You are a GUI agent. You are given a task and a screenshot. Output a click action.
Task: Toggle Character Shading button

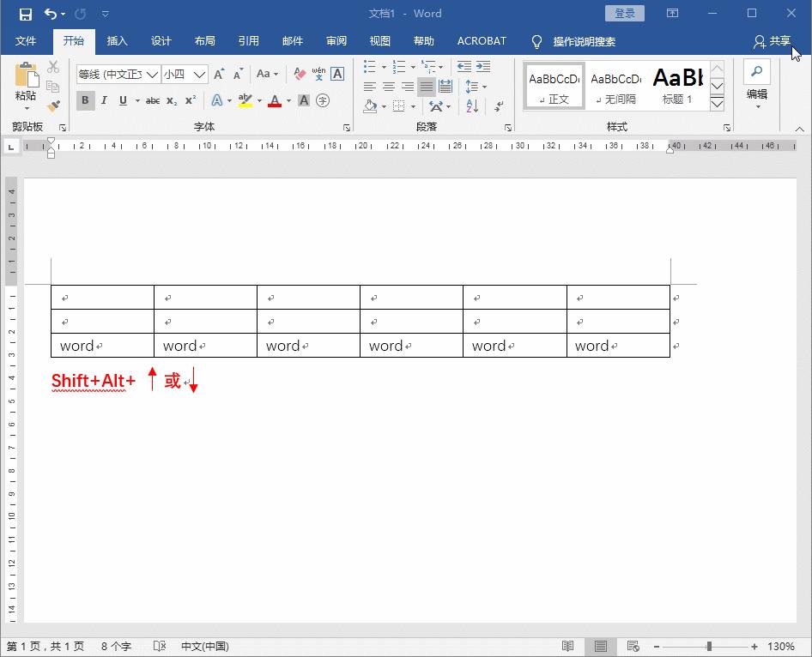click(304, 100)
